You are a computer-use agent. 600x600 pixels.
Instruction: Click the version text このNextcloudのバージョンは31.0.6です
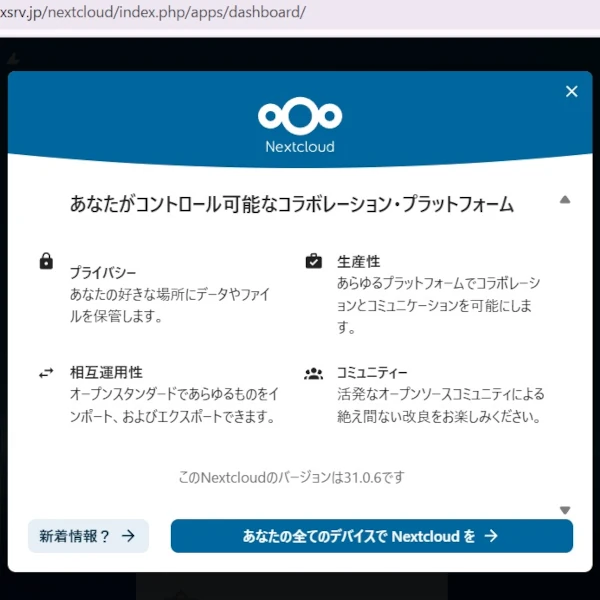(x=291, y=477)
